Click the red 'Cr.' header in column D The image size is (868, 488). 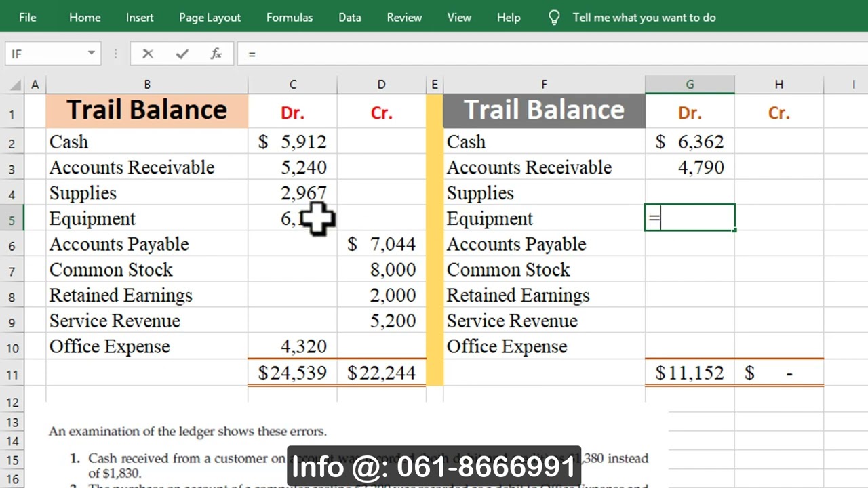point(381,113)
